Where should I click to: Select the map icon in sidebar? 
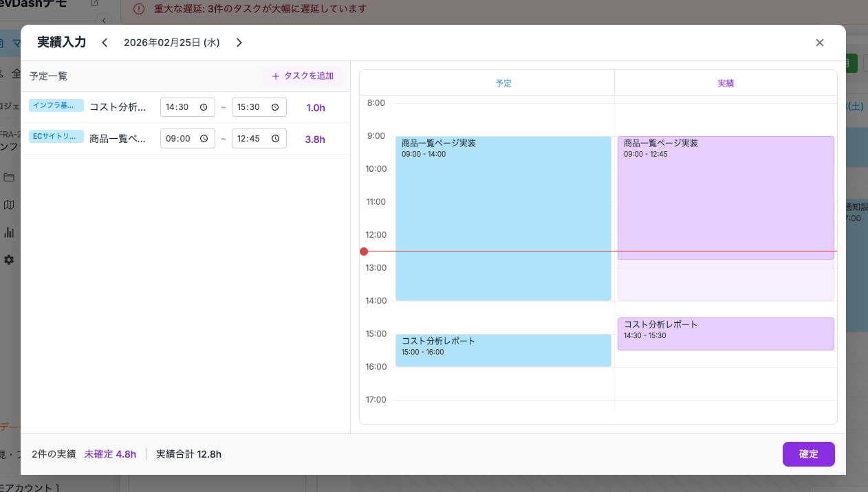pyautogui.click(x=9, y=205)
